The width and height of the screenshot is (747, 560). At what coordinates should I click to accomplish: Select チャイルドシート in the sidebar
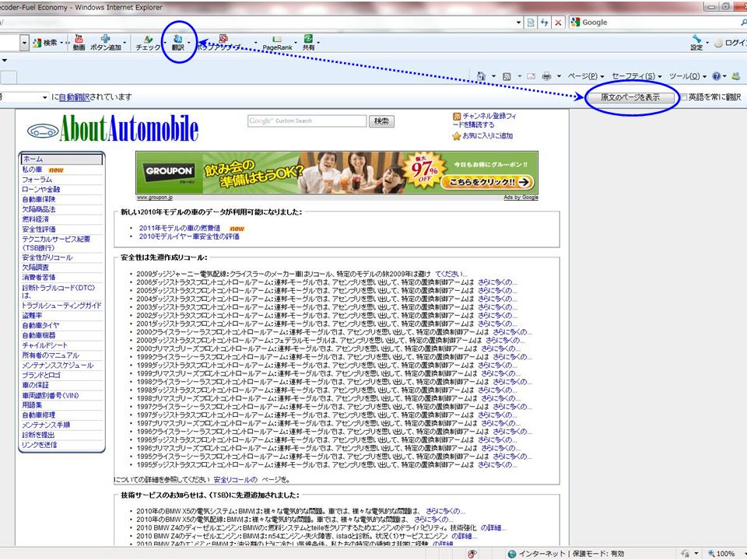45,345
